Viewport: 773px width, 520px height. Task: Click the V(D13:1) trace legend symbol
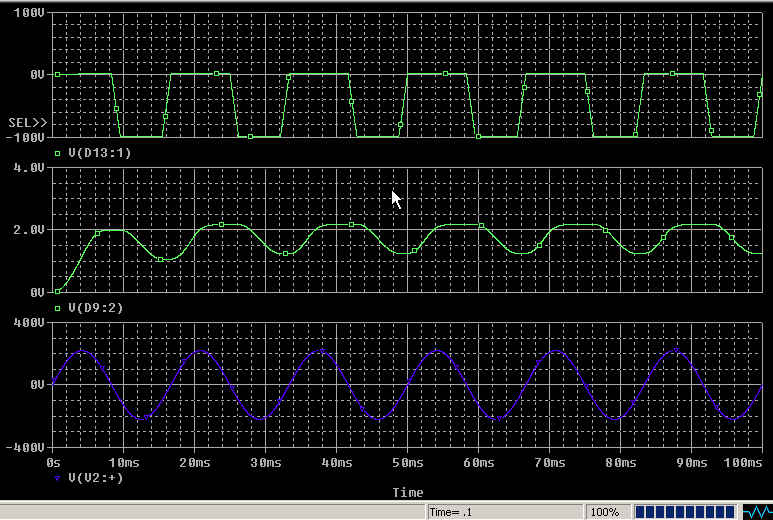coord(57,153)
